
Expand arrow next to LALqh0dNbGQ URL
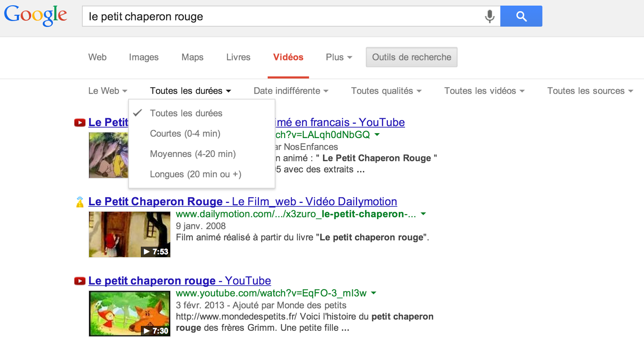click(x=377, y=135)
